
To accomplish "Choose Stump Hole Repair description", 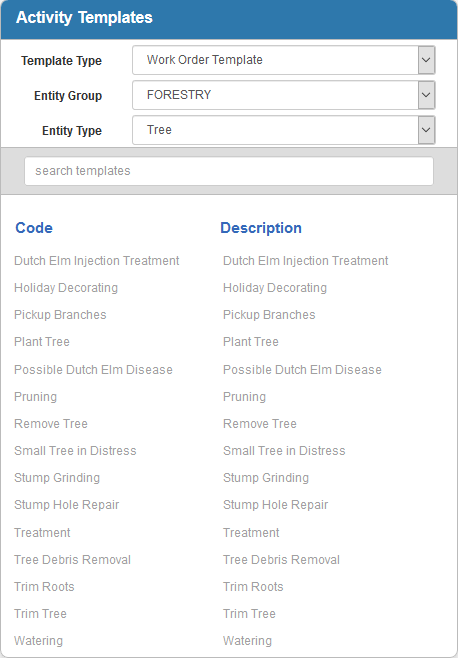I will coord(275,504).
